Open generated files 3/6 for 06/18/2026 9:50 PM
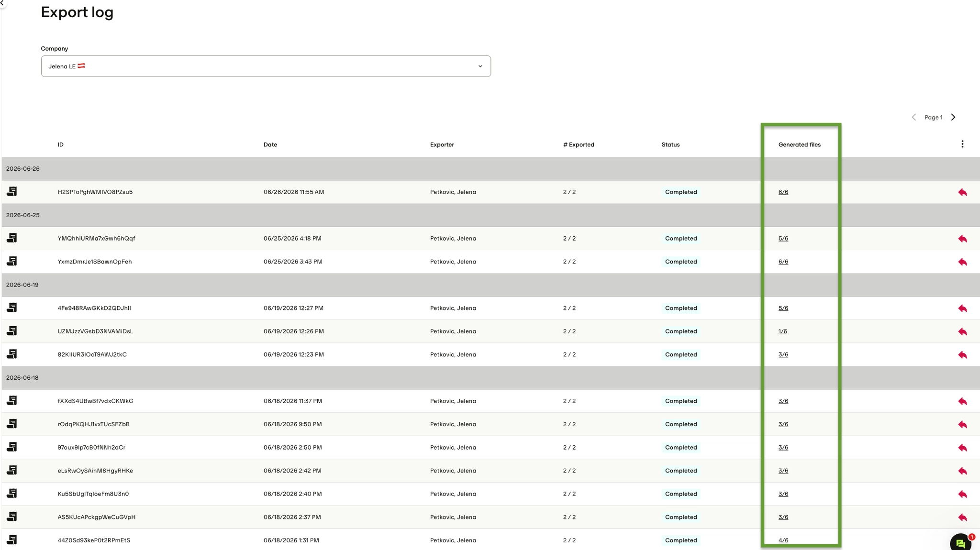The height and width of the screenshot is (550, 980). pos(783,424)
